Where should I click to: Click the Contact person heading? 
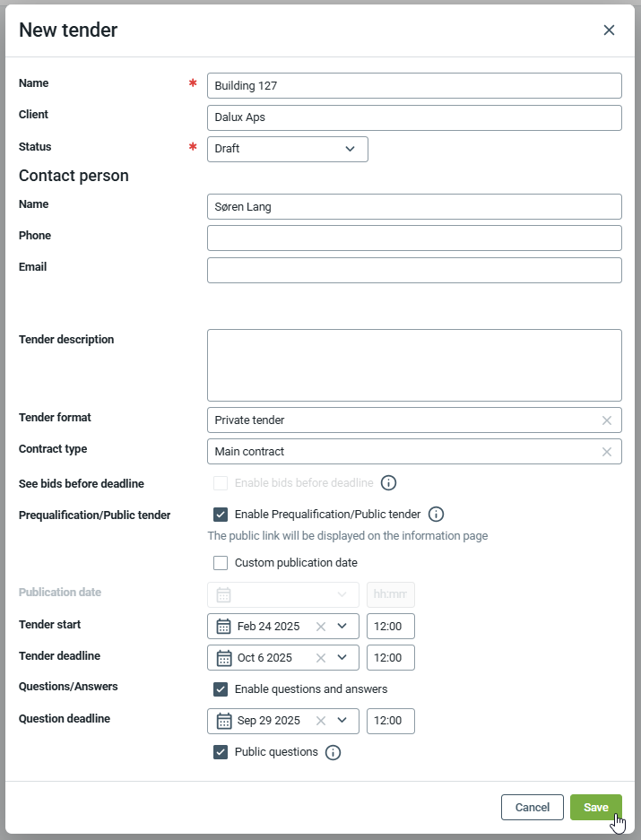coord(74,176)
